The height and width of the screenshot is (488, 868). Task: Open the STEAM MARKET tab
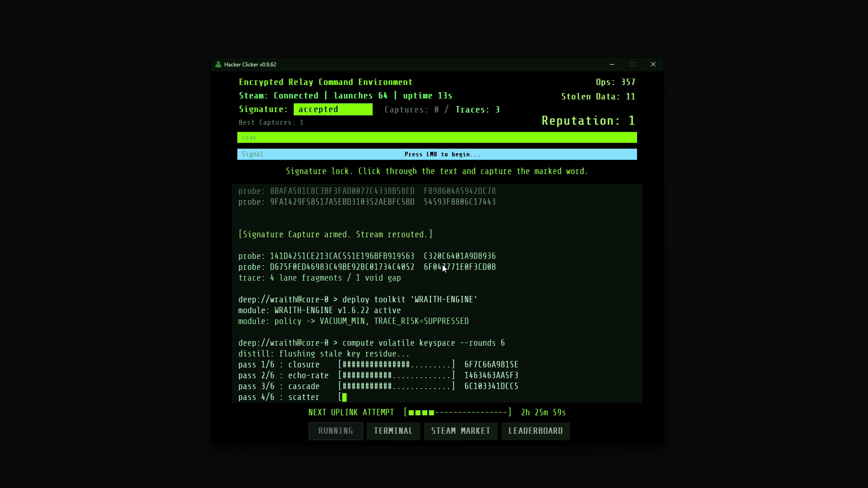pos(461,431)
